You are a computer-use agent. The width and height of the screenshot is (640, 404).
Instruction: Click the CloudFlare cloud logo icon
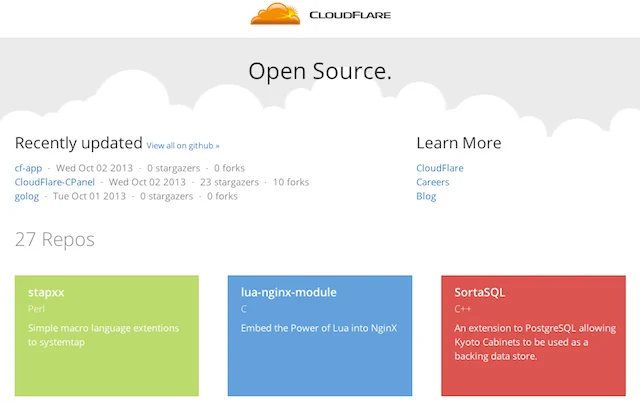pos(276,13)
